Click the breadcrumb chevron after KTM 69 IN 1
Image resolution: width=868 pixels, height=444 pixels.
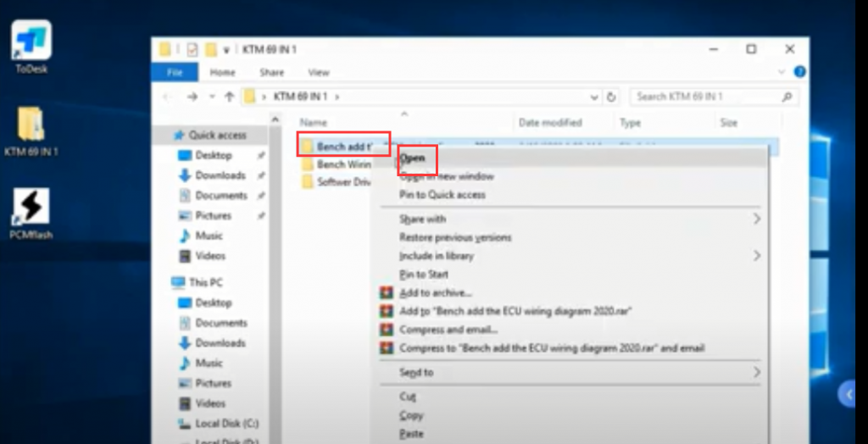click(x=337, y=97)
